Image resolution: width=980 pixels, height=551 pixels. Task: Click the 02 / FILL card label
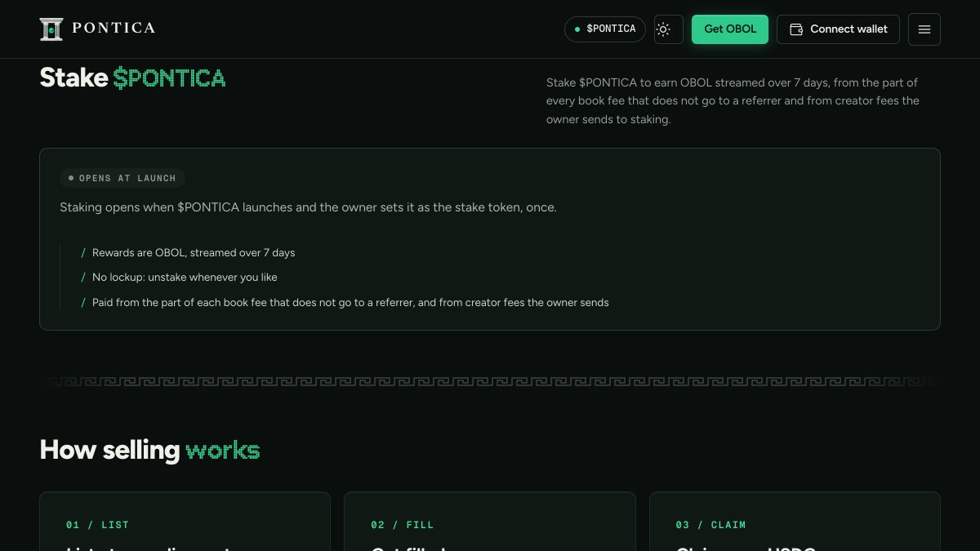[403, 525]
